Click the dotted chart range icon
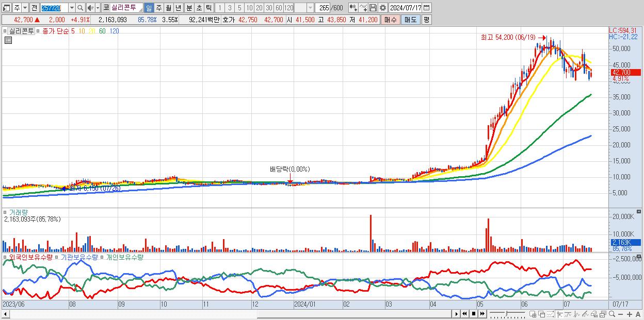This screenshot has width=644, height=320. point(550,314)
